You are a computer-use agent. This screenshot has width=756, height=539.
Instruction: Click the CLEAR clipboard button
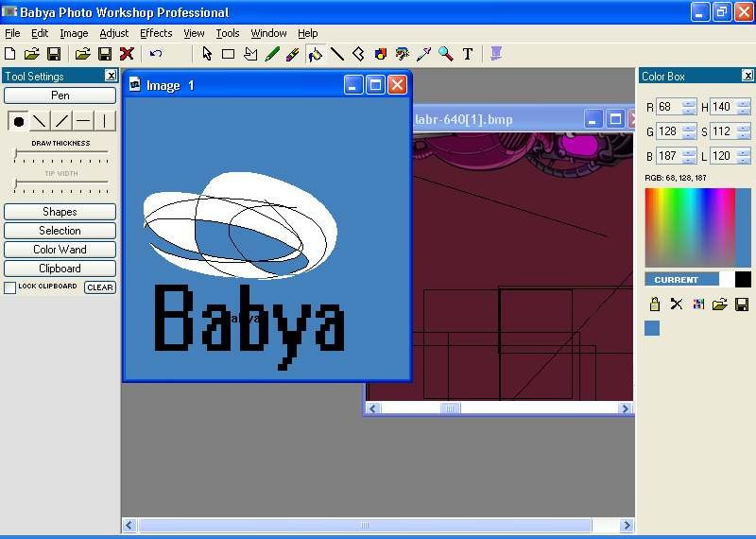point(100,287)
